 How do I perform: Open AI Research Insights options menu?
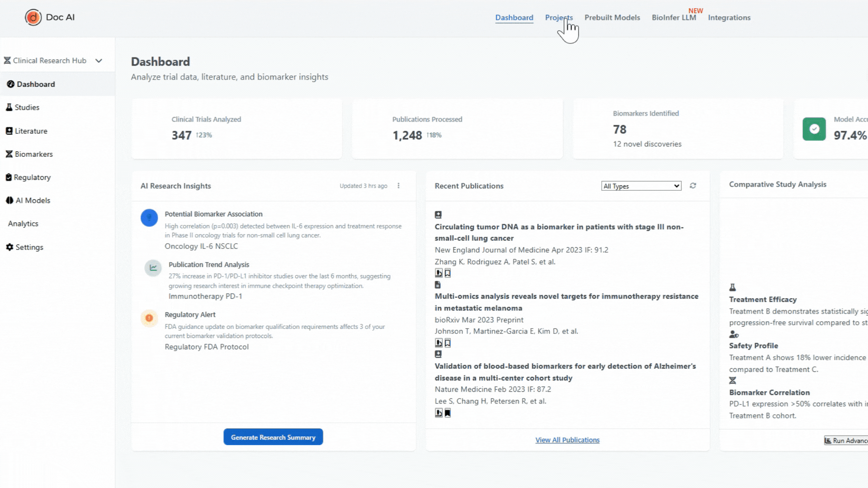point(398,186)
